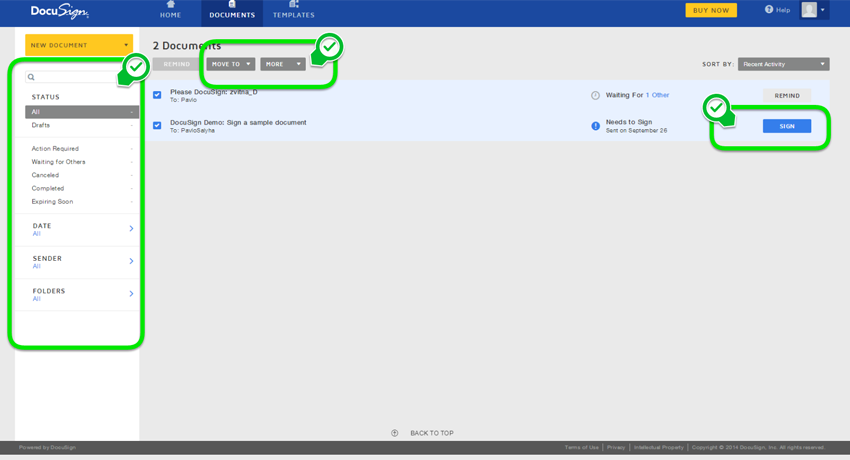
Task: Click the blue Needs to Sign alert icon
Action: [x=595, y=126]
